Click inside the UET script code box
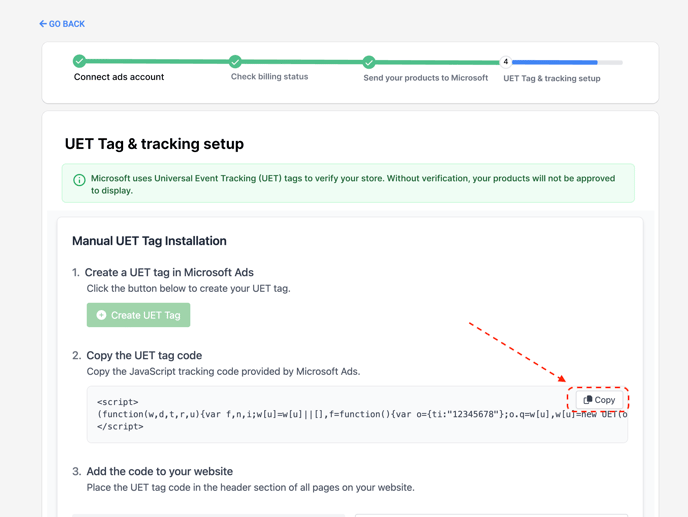688x517 pixels. [357, 414]
